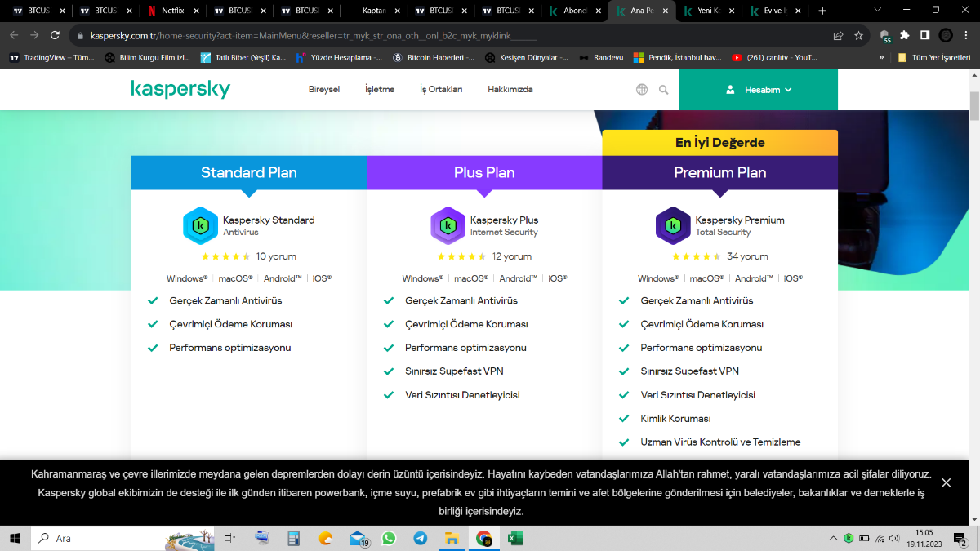The height and width of the screenshot is (551, 980).
Task: Open the 34 yorum reviews link
Action: click(747, 256)
